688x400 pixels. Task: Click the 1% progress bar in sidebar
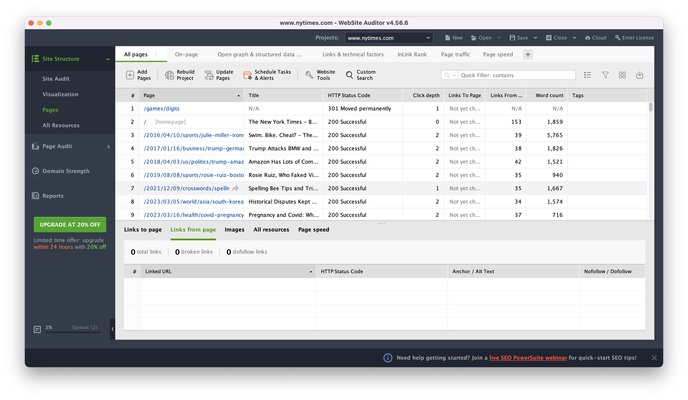coord(73,332)
